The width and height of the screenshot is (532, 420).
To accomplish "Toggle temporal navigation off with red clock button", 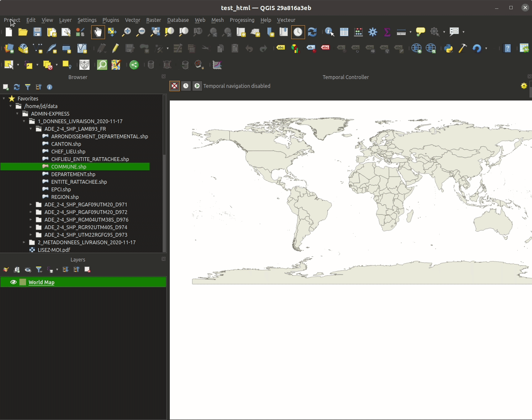I will (x=174, y=86).
